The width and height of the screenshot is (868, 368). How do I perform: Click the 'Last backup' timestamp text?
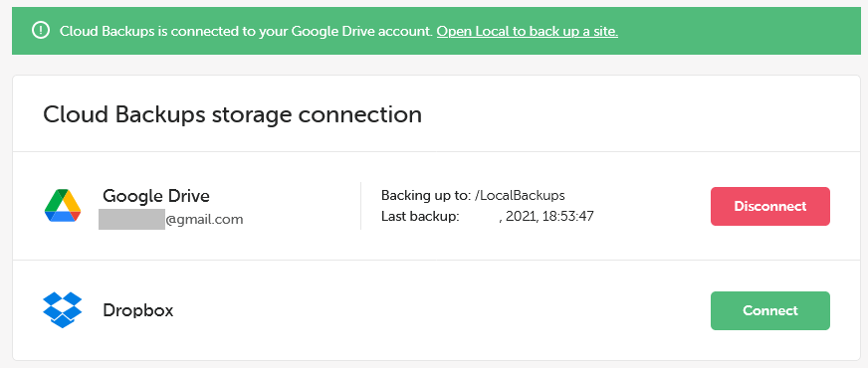[x=488, y=217]
